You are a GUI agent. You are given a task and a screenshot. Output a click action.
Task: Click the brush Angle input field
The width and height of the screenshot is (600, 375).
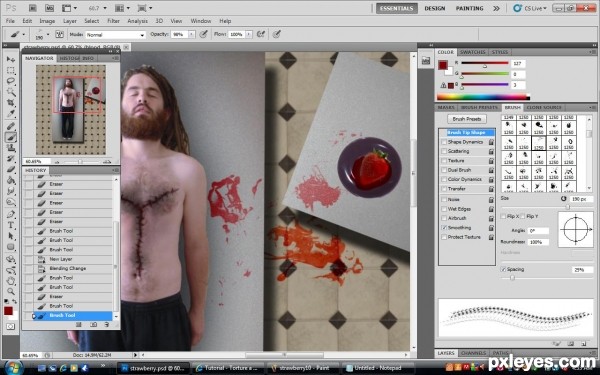pos(538,231)
